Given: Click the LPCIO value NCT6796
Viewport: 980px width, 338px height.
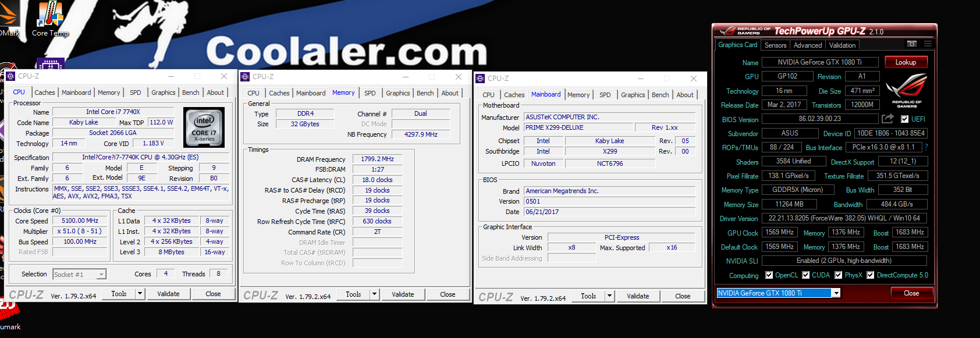Looking at the screenshot, I should click(x=610, y=163).
